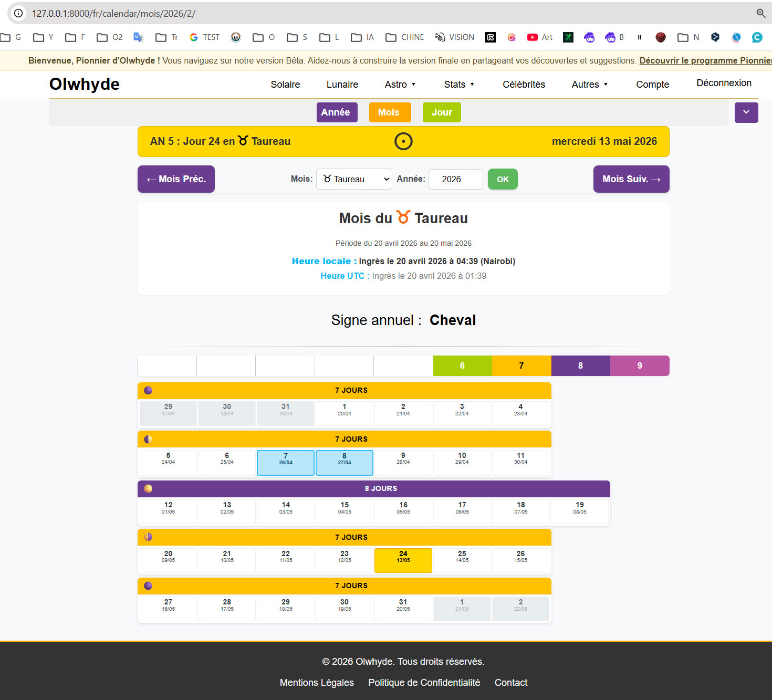Open the F bookmarks folder
The height and width of the screenshot is (700, 772).
(x=75, y=37)
